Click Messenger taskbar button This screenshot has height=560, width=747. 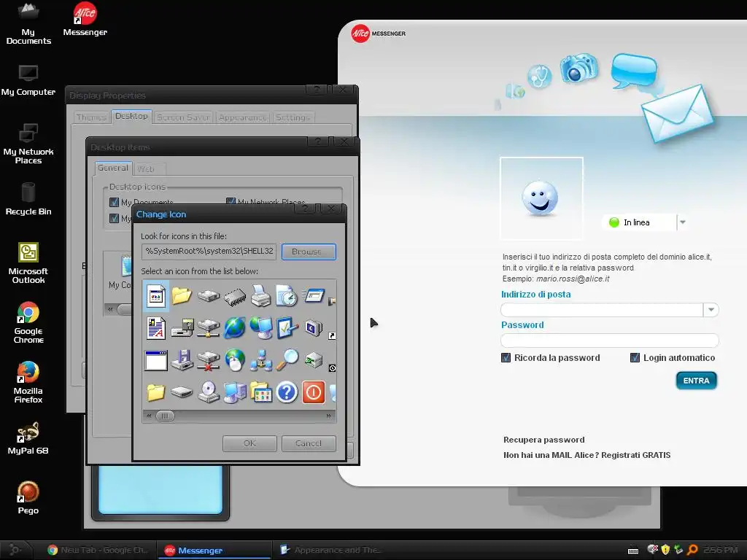pyautogui.click(x=214, y=550)
